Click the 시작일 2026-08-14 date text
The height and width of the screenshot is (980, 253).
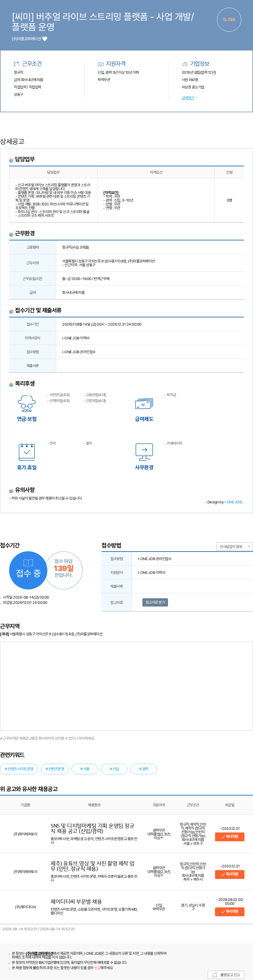pyautogui.click(x=26, y=597)
